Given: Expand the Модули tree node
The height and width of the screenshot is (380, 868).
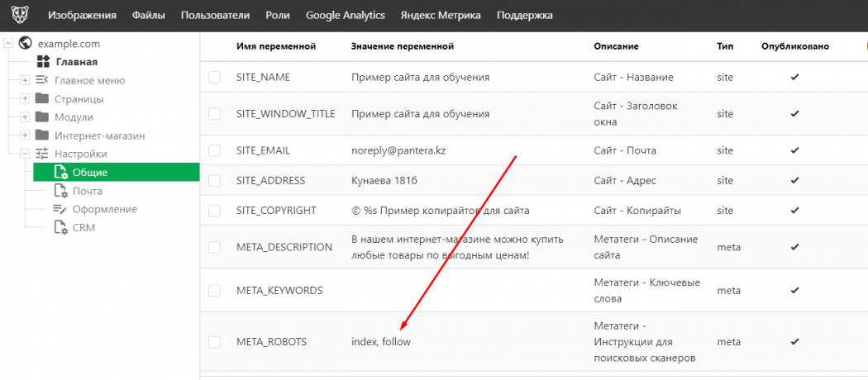Looking at the screenshot, I should tap(25, 117).
